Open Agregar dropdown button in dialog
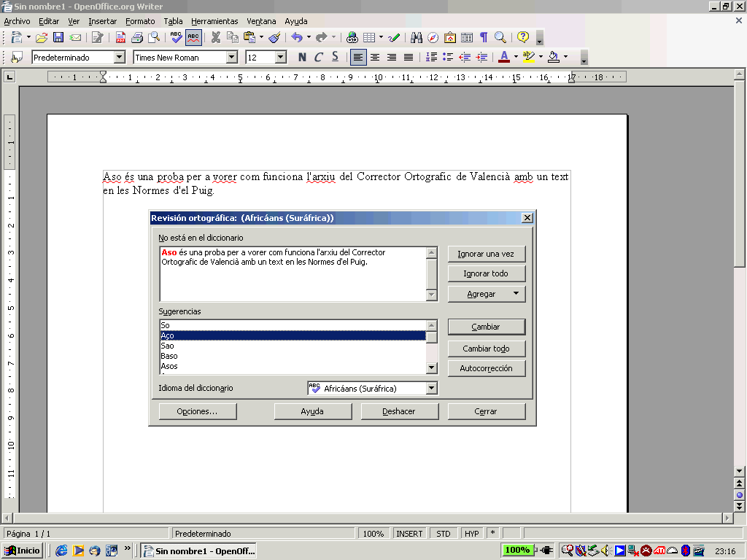Viewport: 747px width, 560px height. [516, 294]
